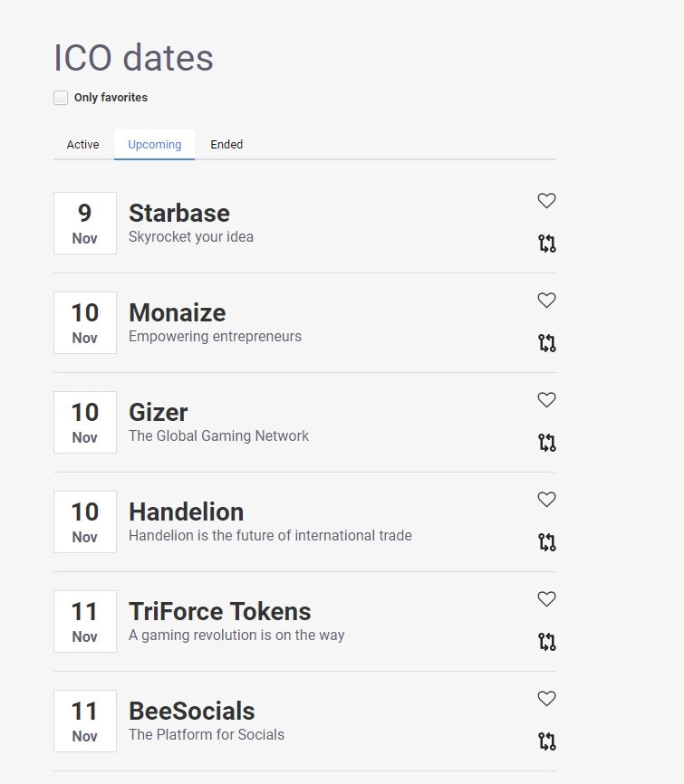Screen dimensions: 684x784
Task: Switch to the Ended tab
Action: pos(226,145)
